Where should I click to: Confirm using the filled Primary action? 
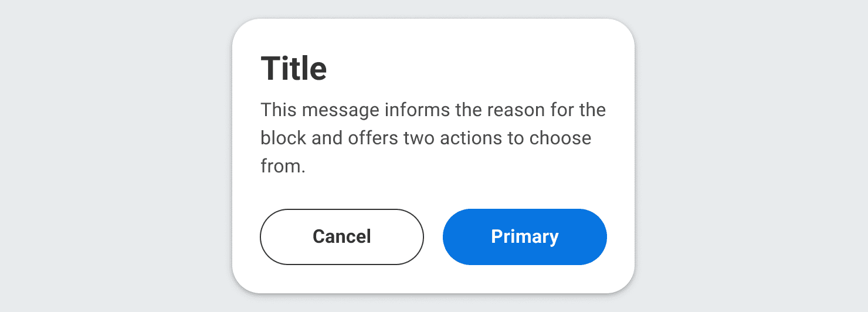click(524, 237)
